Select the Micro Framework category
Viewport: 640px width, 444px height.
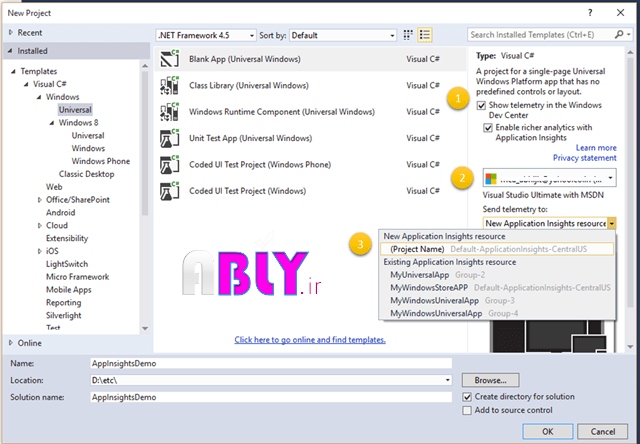78,277
